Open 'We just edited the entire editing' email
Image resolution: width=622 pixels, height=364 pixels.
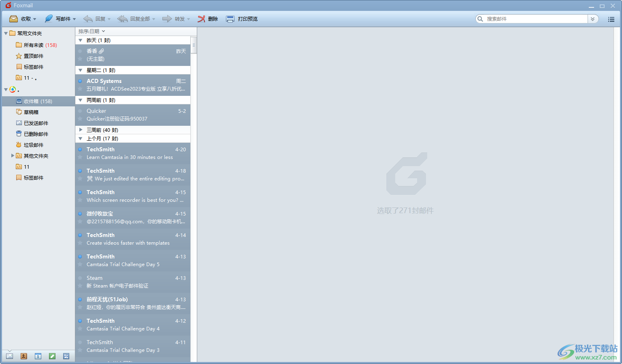point(133,175)
